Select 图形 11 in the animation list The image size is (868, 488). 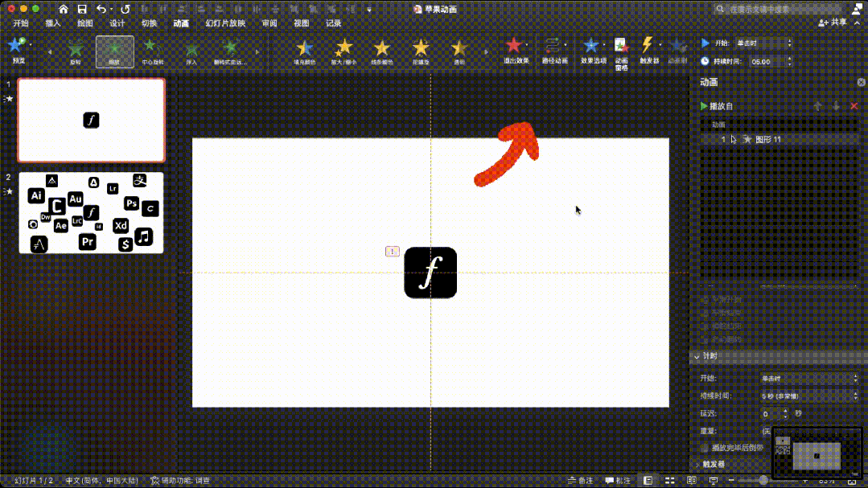(x=780, y=139)
